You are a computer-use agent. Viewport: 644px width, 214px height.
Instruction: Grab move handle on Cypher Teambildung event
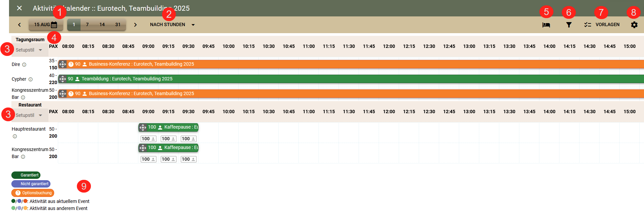pos(62,79)
